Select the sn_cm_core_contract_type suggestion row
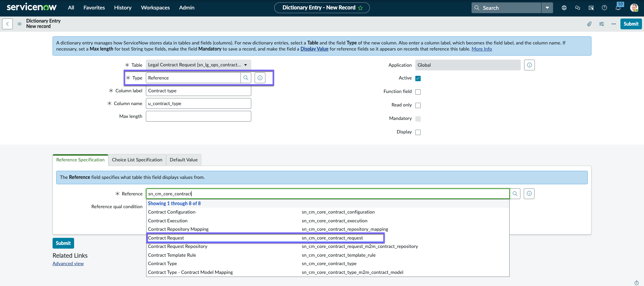Image resolution: width=644 pixels, height=286 pixels. point(328,264)
